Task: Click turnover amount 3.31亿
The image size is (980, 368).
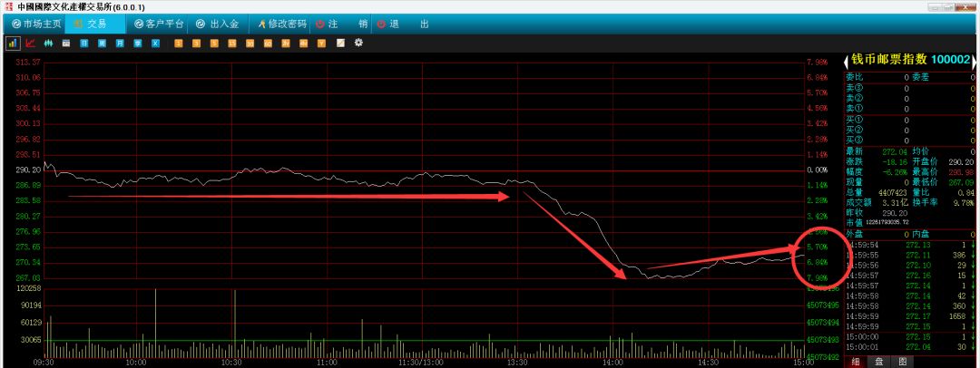Action: (x=896, y=202)
